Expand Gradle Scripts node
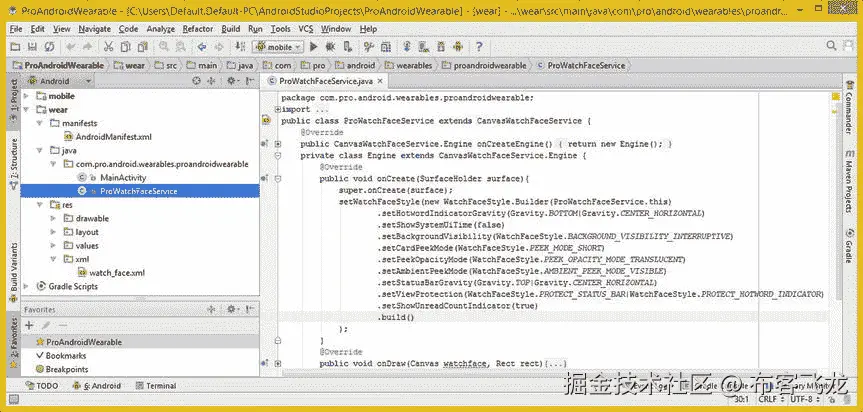863x412 pixels. pyautogui.click(x=26, y=287)
